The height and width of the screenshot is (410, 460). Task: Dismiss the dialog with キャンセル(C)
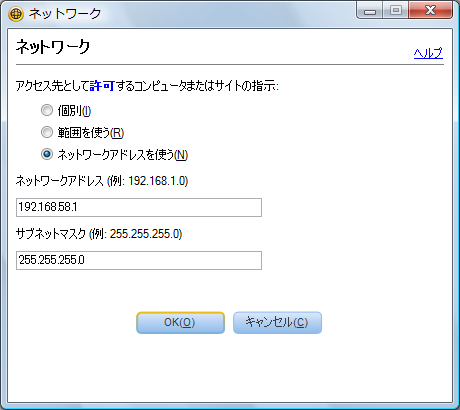pos(277,323)
